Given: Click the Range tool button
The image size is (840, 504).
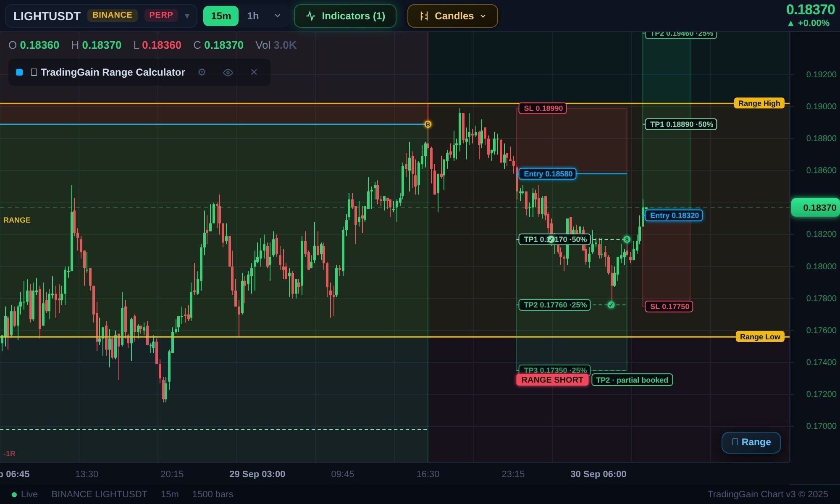Looking at the screenshot, I should click(x=751, y=442).
